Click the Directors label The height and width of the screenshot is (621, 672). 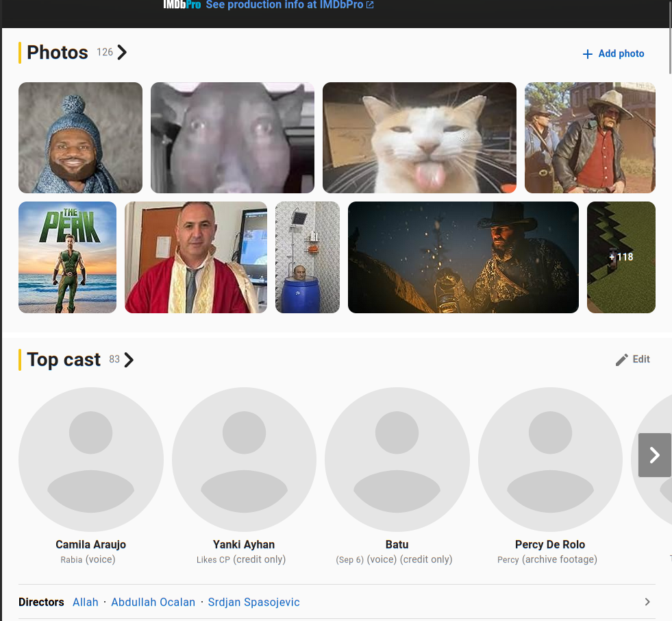[41, 602]
